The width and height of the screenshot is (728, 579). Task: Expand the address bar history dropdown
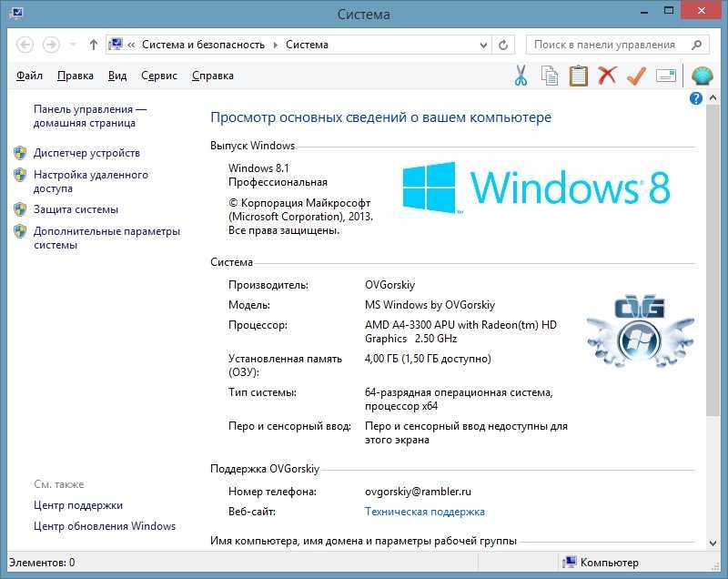483,45
